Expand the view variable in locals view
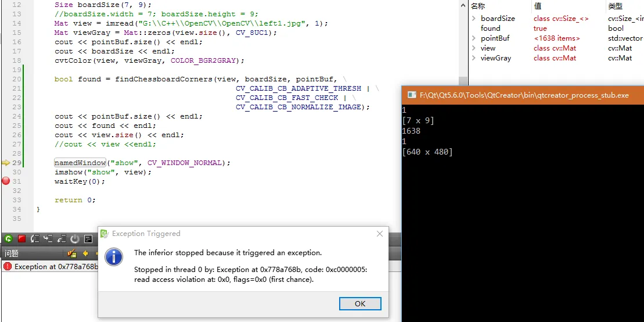The image size is (644, 322). (x=473, y=48)
